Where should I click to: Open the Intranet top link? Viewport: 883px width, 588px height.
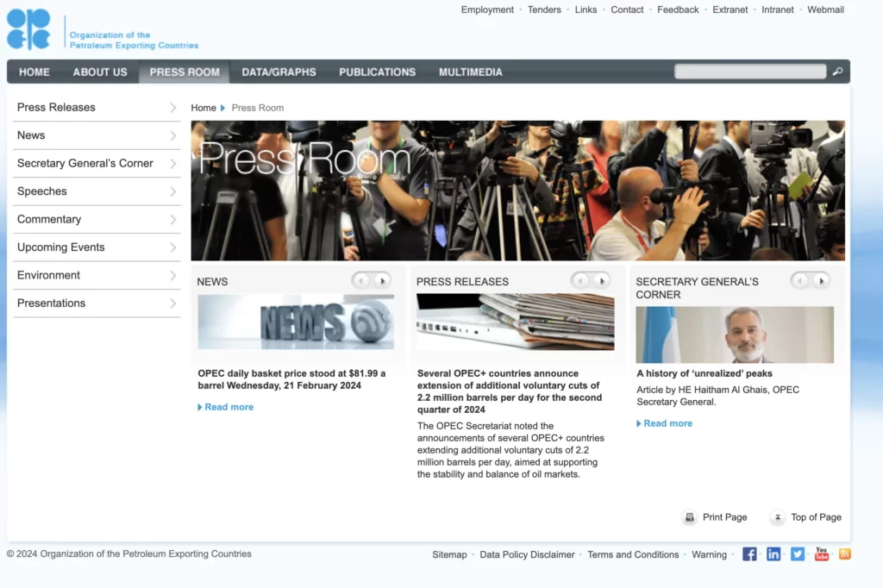pyautogui.click(x=777, y=9)
